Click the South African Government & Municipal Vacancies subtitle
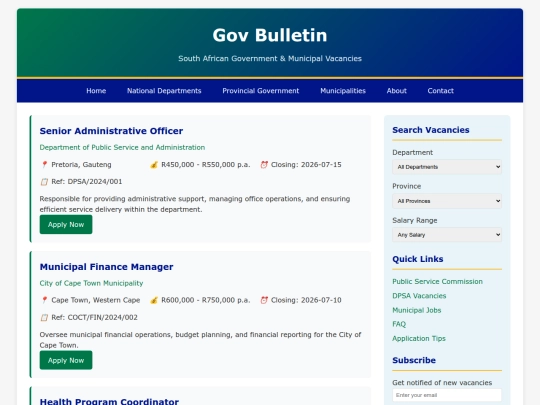This screenshot has width=540, height=405. pyautogui.click(x=270, y=59)
